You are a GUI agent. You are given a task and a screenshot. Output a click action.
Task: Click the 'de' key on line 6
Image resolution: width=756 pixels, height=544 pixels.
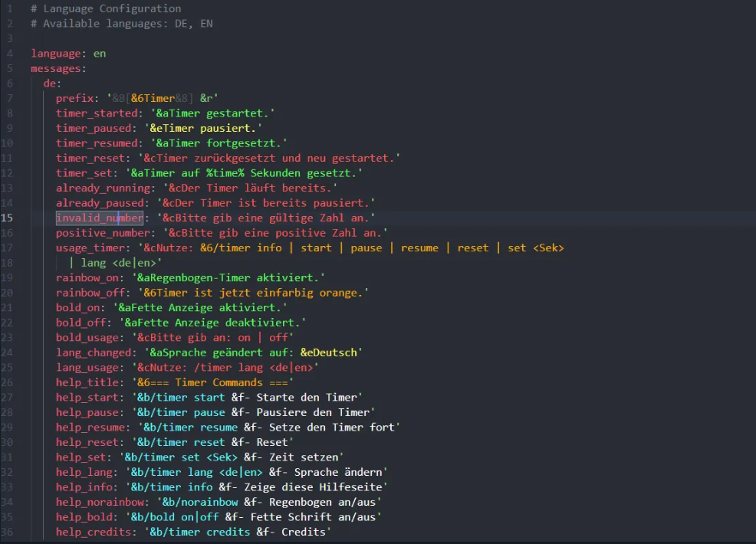click(x=50, y=84)
